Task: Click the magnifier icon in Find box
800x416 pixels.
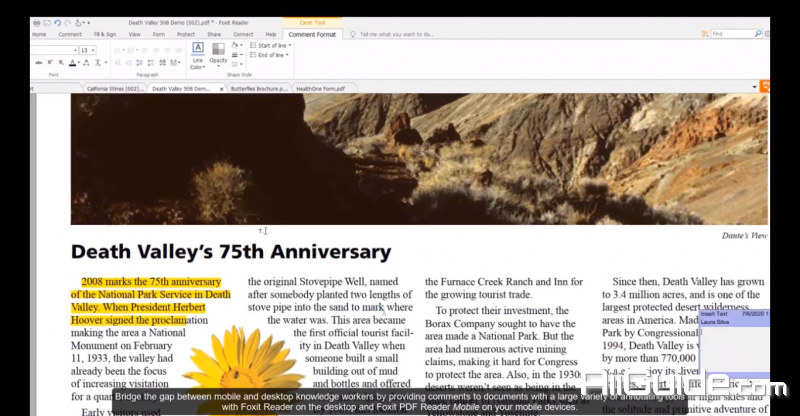Action: click(x=758, y=34)
